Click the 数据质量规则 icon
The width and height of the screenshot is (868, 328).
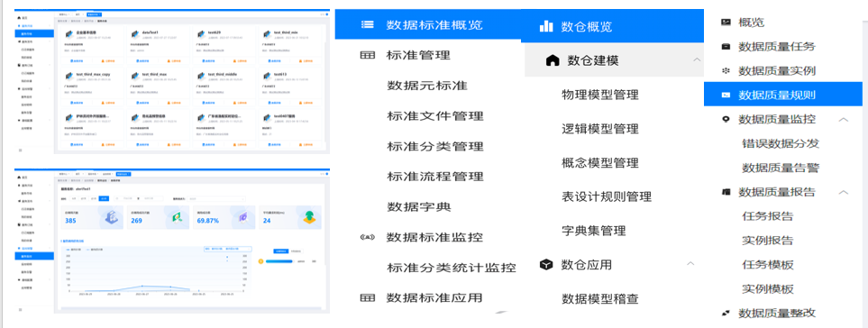click(726, 96)
